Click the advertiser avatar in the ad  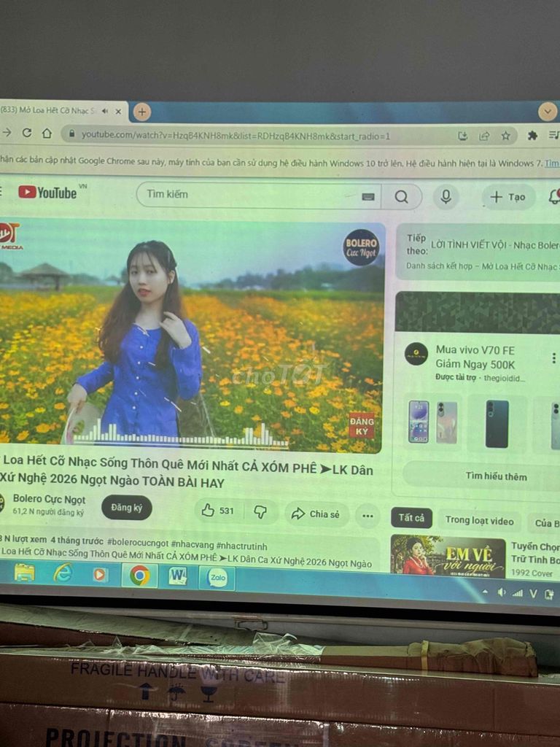pos(416,354)
